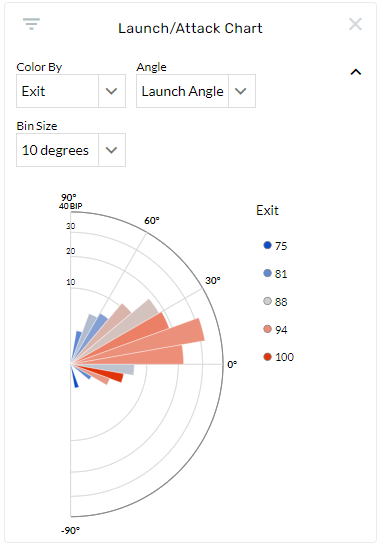The image size is (392, 556).
Task: Open the Color By dropdown arrow
Action: [x=112, y=91]
